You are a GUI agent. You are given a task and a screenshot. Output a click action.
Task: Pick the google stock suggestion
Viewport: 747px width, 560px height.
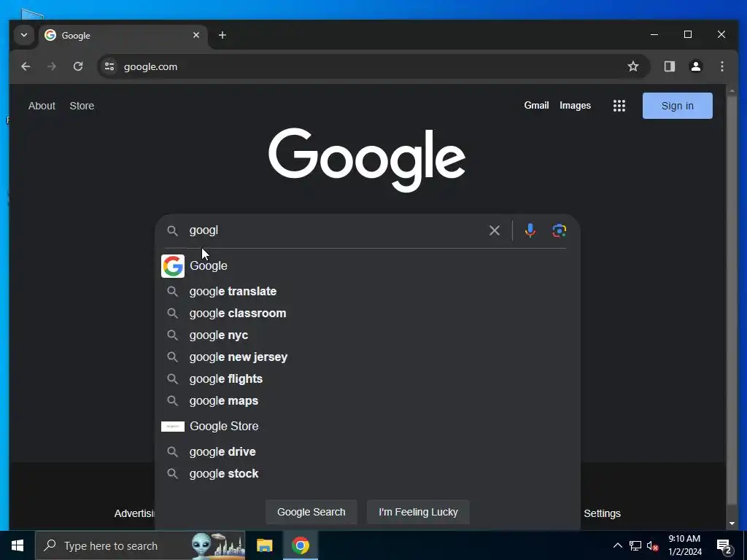tap(368, 474)
